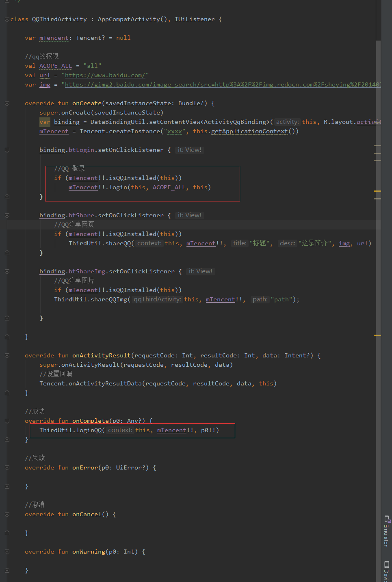
Task: Collapse the onWarning function fold marker
Action: (x=7, y=552)
